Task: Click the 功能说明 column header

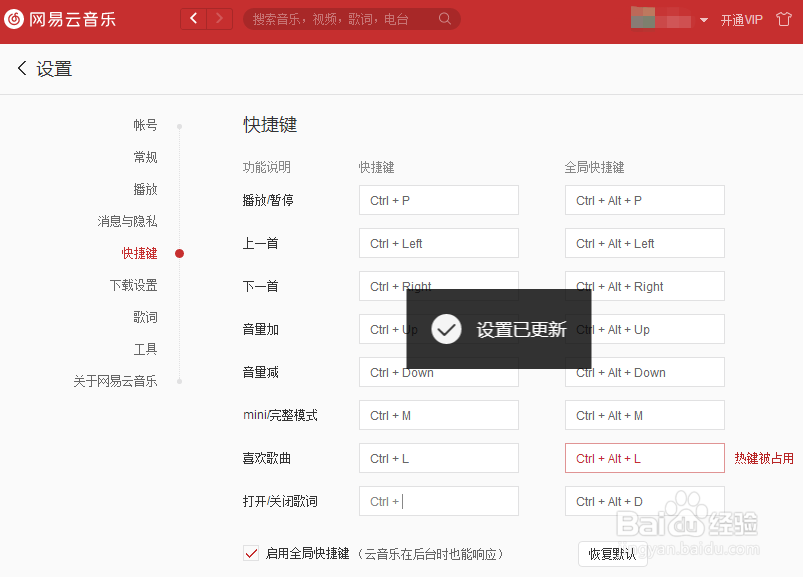Action: (267, 167)
